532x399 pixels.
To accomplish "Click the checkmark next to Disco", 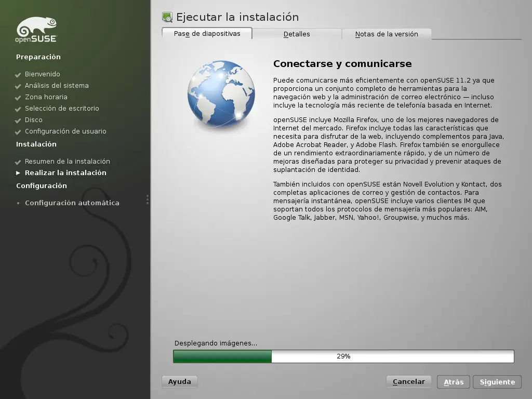I will [x=18, y=121].
